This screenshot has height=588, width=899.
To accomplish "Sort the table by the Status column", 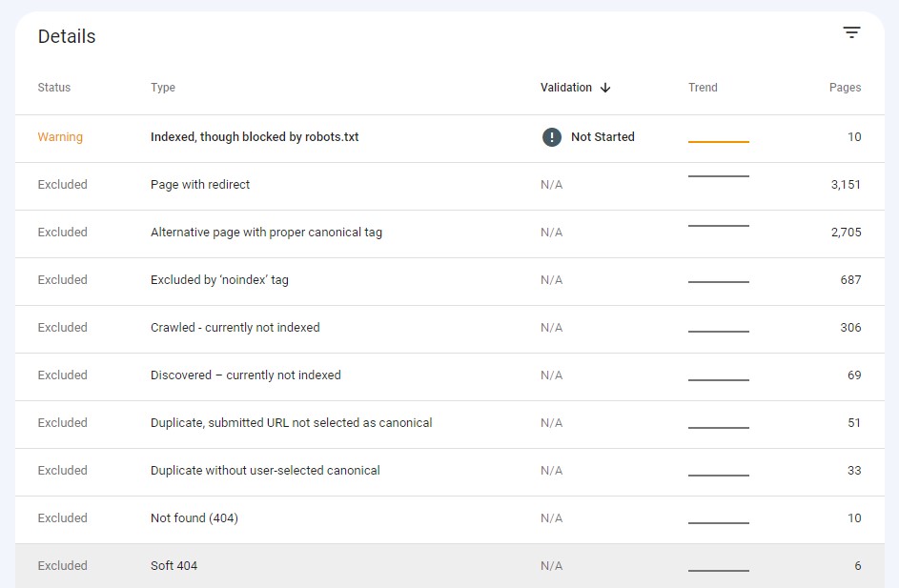I will click(x=53, y=87).
